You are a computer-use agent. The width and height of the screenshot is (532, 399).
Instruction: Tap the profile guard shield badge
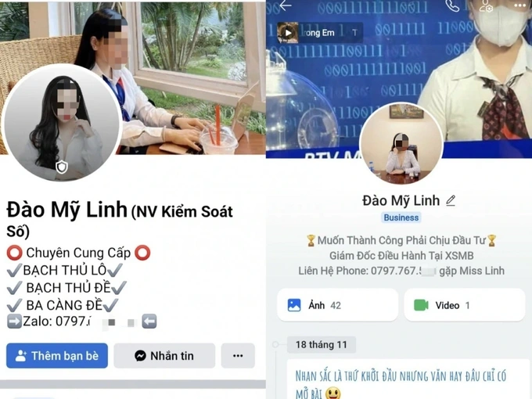point(62,167)
